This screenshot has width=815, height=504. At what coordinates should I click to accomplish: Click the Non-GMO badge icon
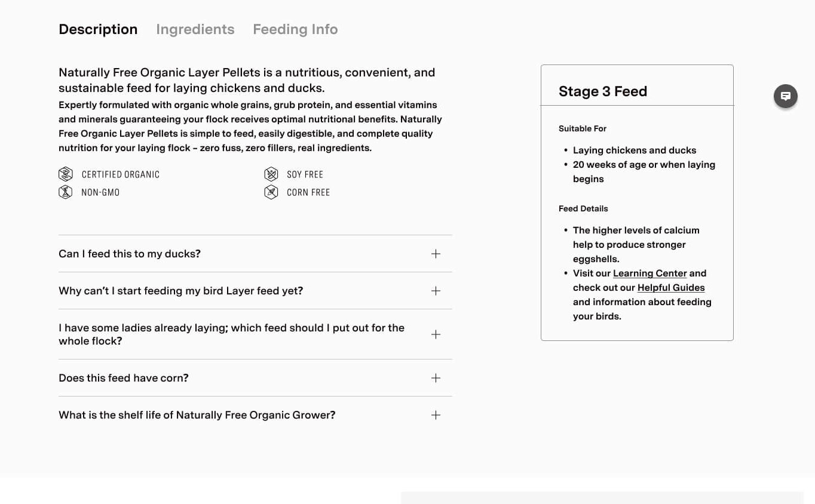point(66,192)
